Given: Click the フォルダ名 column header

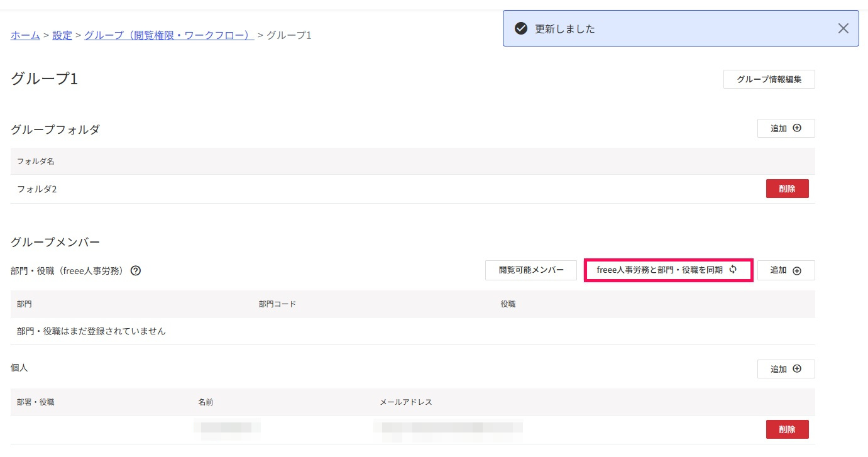Looking at the screenshot, I should tap(36, 162).
